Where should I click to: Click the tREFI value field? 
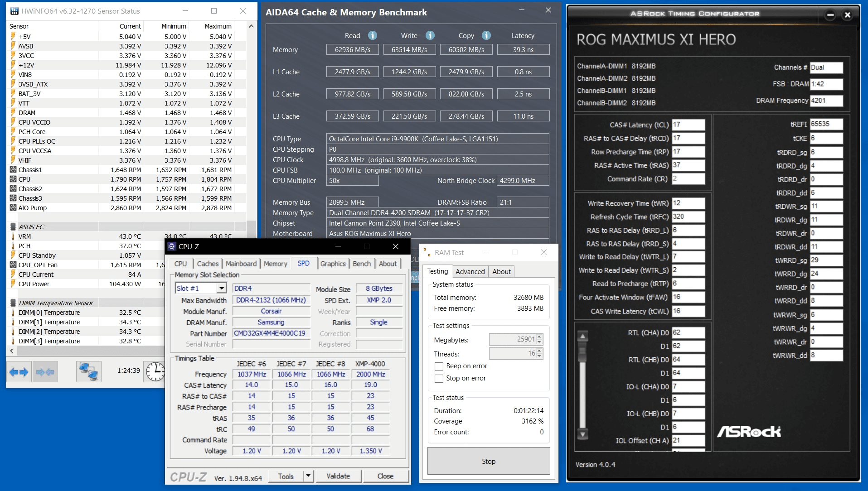point(826,124)
